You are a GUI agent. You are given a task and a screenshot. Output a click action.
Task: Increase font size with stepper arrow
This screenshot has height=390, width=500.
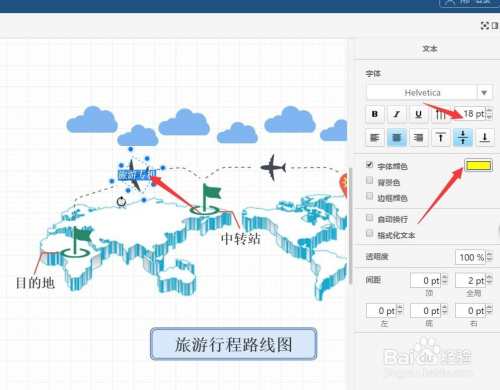(x=489, y=110)
